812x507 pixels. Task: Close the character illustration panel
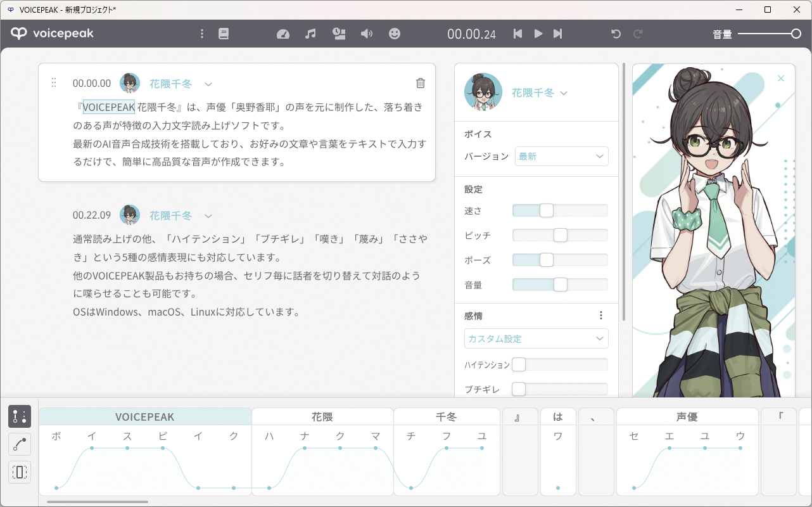coord(781,78)
